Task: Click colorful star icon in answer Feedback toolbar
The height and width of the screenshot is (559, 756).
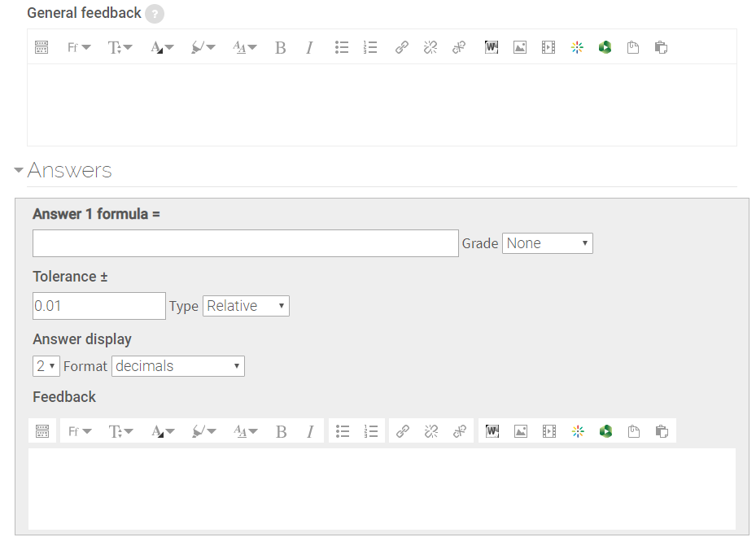Action: (x=578, y=431)
